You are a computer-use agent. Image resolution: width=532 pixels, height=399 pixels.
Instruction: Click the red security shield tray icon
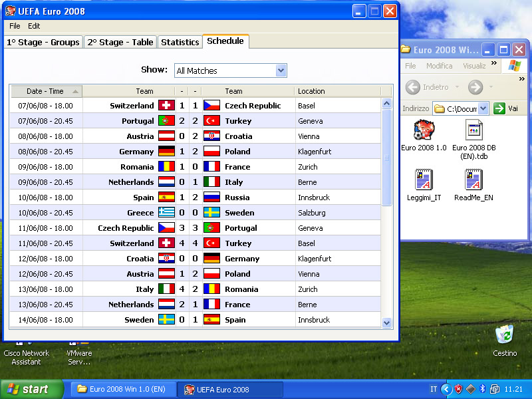pos(458,389)
